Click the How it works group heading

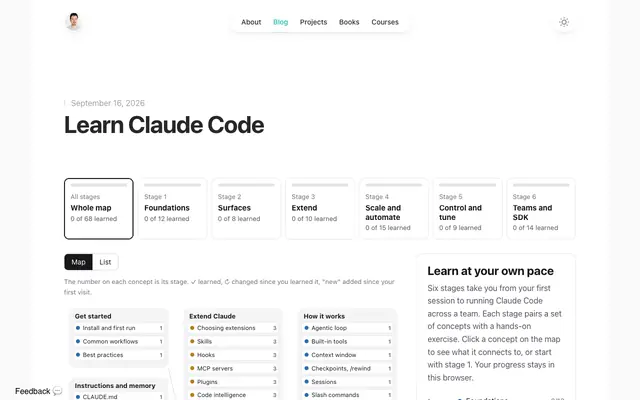click(x=324, y=316)
